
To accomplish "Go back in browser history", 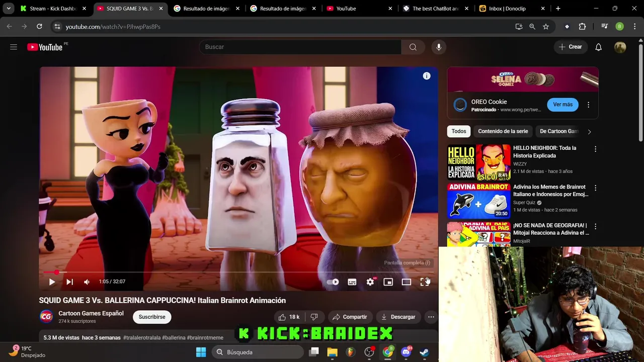I will pos(9,27).
